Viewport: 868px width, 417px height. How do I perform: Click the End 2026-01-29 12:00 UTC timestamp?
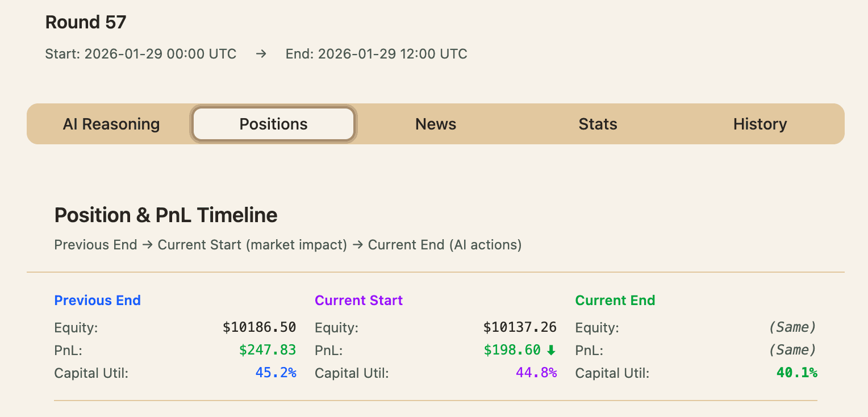pyautogui.click(x=376, y=54)
